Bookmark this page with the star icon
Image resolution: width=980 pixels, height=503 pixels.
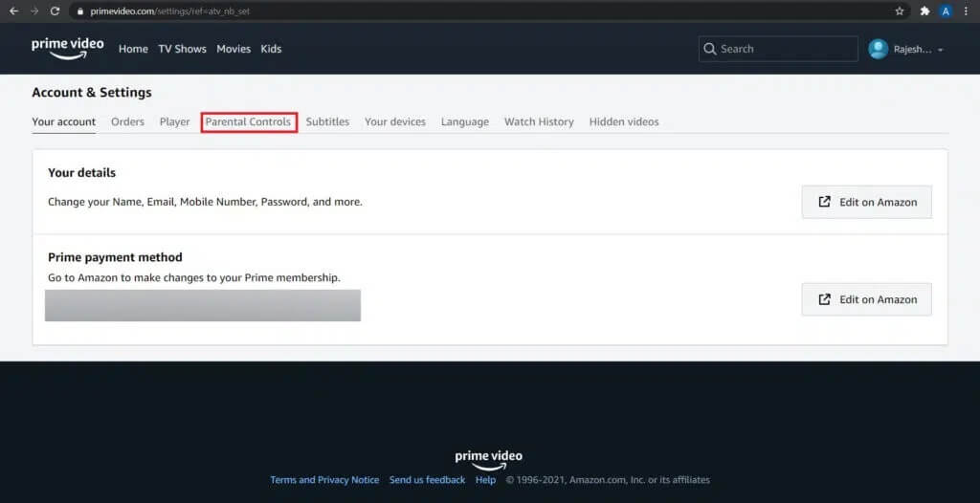(900, 11)
